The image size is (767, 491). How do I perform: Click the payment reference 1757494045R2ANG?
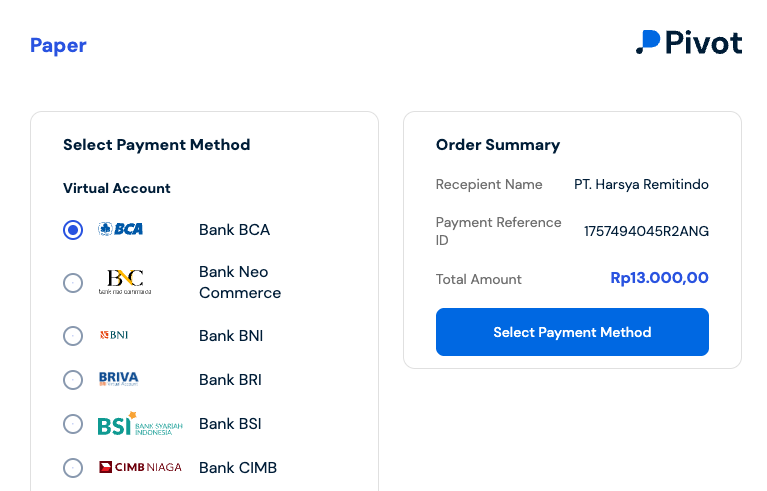646,231
